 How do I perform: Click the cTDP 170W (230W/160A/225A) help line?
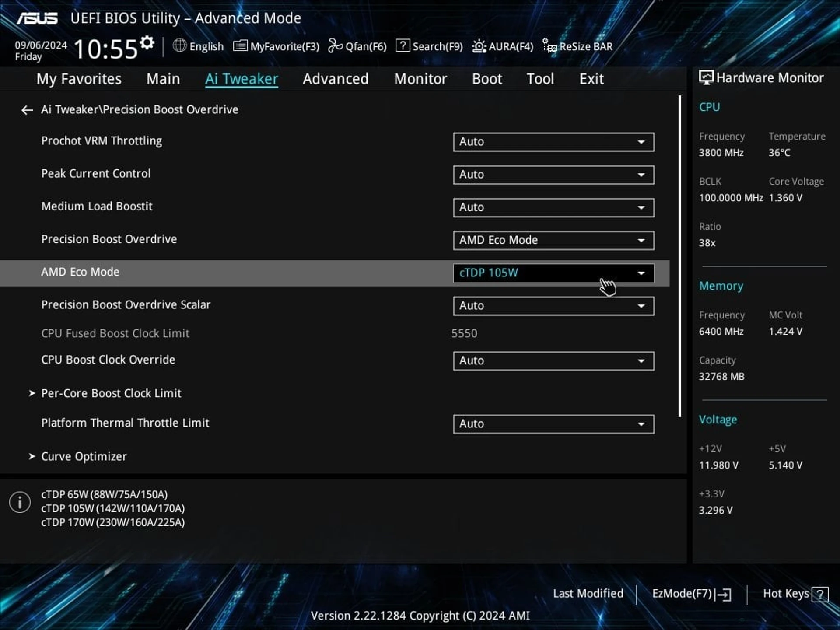click(113, 523)
